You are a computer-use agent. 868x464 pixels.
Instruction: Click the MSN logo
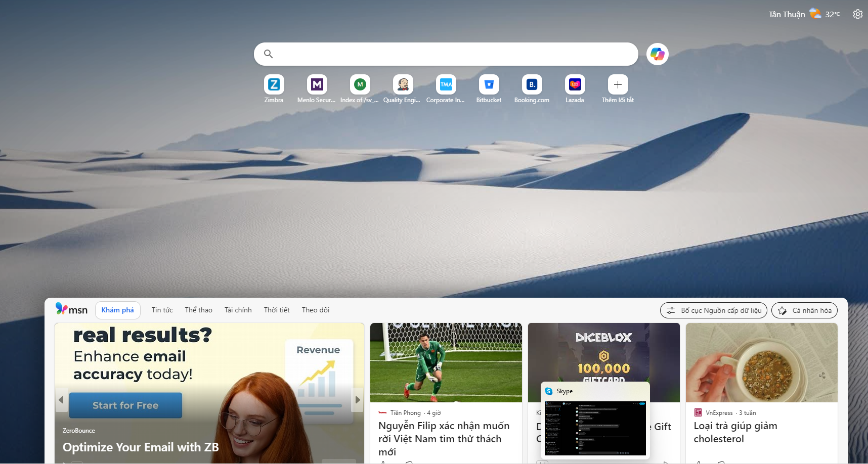[x=71, y=309]
